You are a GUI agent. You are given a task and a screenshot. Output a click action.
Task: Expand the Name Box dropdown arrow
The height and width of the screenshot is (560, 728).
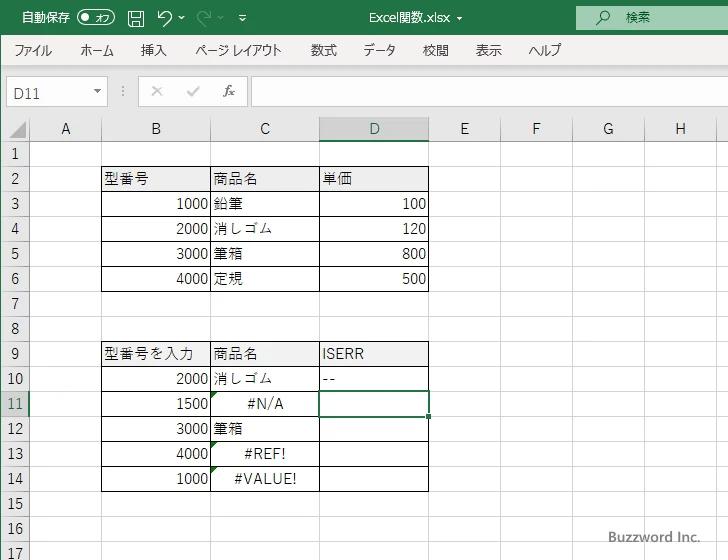coord(98,91)
